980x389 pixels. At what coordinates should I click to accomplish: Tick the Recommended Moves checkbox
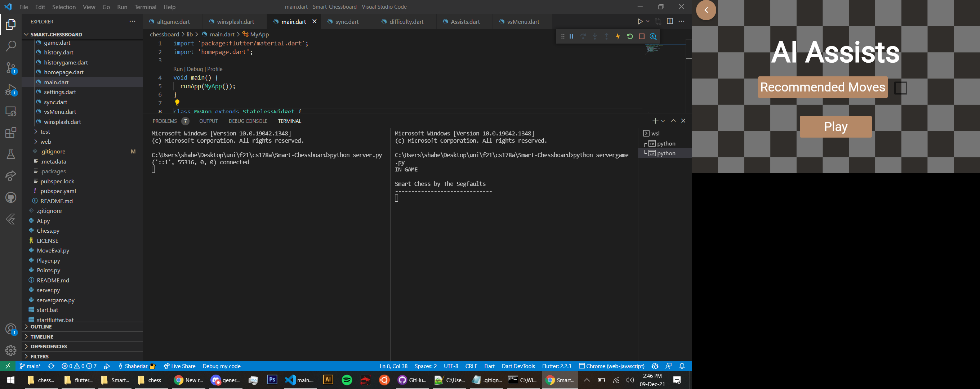click(x=900, y=88)
